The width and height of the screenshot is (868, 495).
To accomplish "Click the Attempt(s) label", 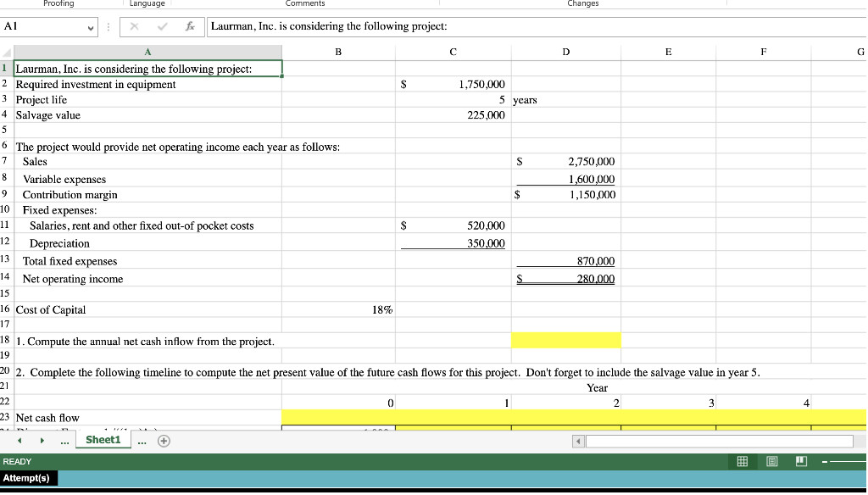I will (x=26, y=478).
